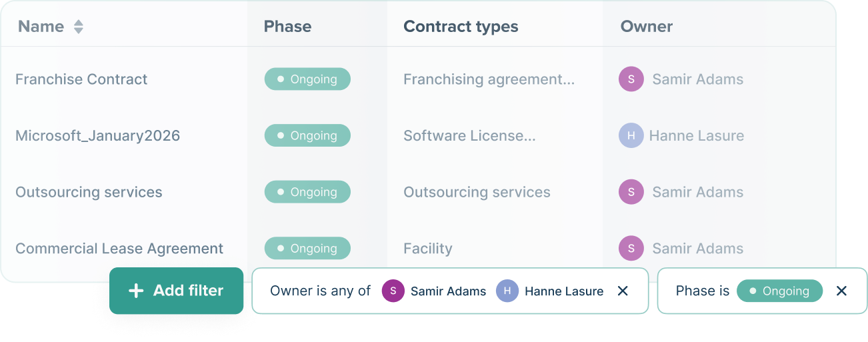Click Ongoing status of Outsourcing services row

click(307, 192)
